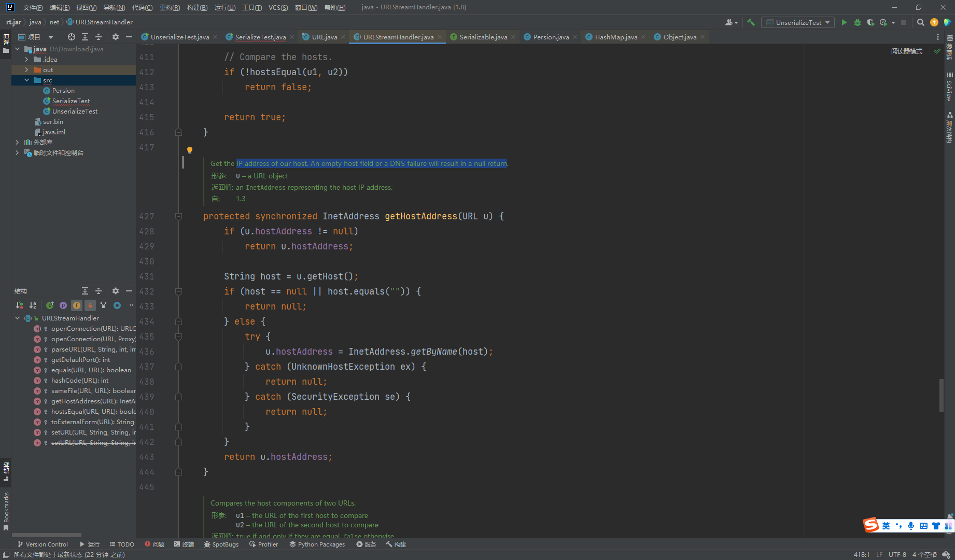The height and width of the screenshot is (560, 955).
Task: Open Project panel gear options
Action: pos(116,37)
